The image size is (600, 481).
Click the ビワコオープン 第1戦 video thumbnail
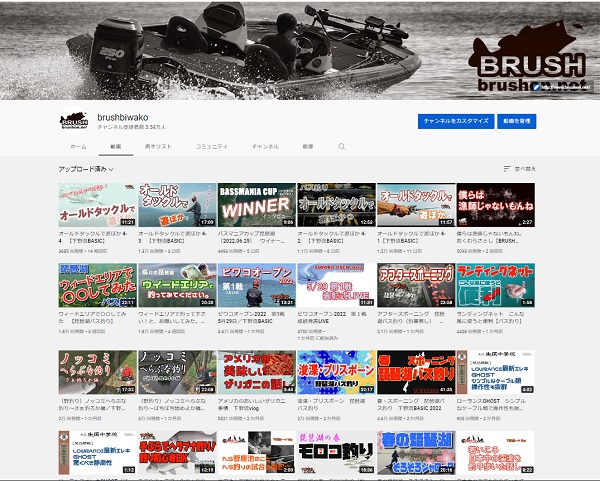(x=256, y=284)
